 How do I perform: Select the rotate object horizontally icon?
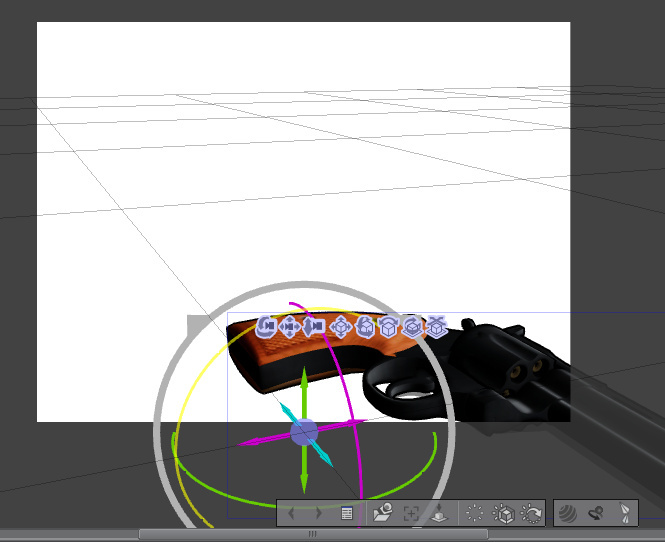pyautogui.click(x=388, y=327)
